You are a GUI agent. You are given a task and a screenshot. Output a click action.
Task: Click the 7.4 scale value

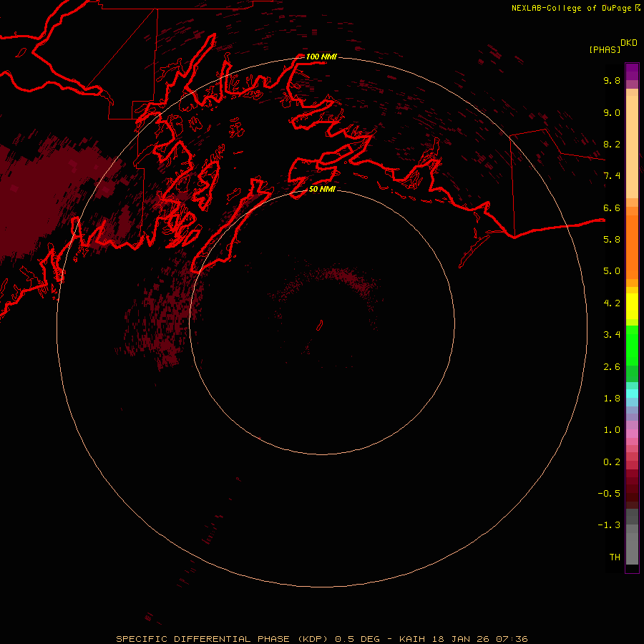(x=612, y=176)
